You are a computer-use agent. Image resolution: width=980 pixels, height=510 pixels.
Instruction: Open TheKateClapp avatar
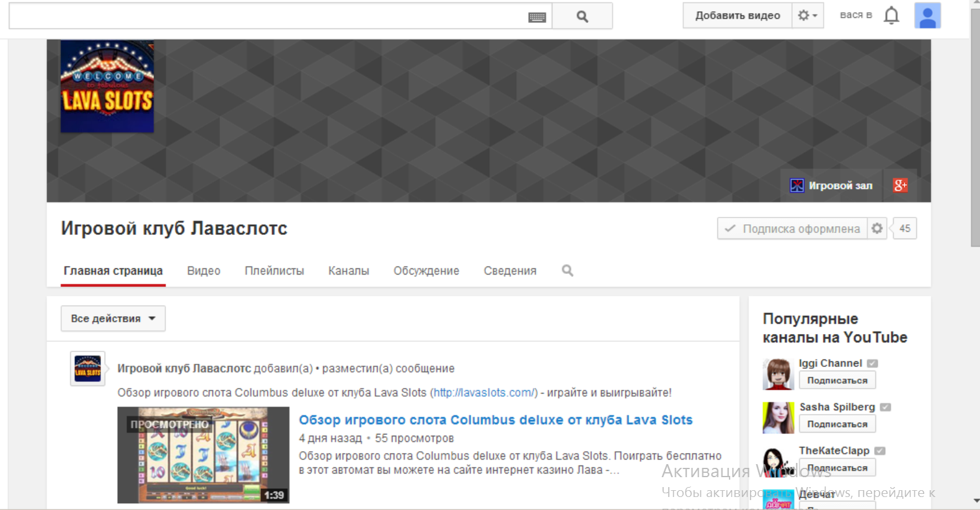(778, 462)
